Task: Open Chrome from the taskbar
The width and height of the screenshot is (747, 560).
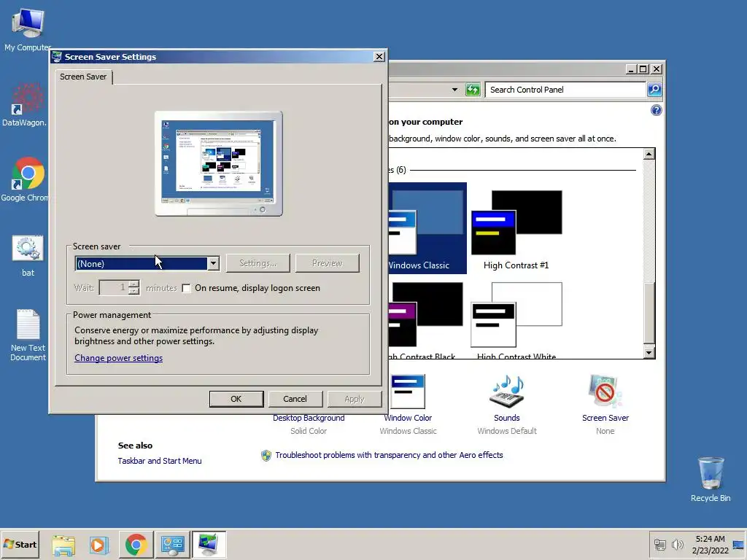Action: (x=136, y=545)
